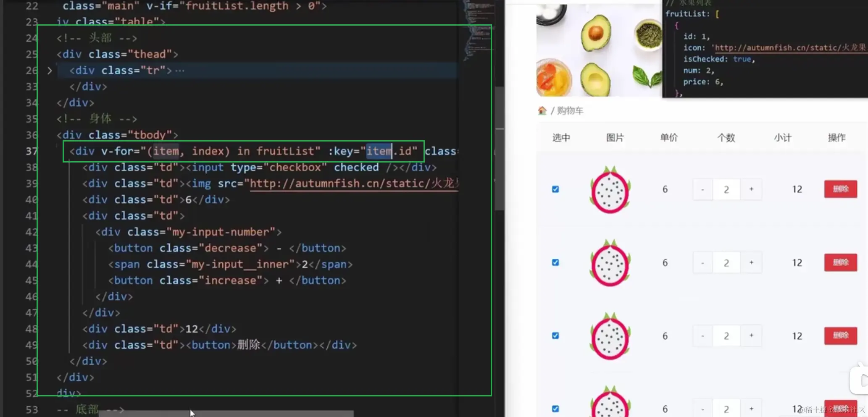The height and width of the screenshot is (417, 868).
Task: Click the home icon in the breadcrumb
Action: tap(542, 110)
